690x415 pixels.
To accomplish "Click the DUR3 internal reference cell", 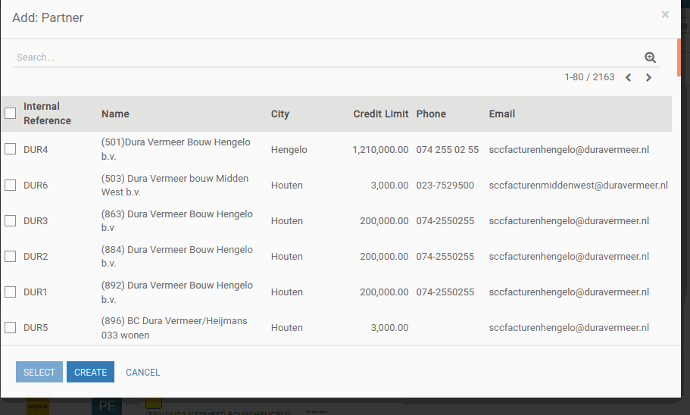I will (36, 221).
